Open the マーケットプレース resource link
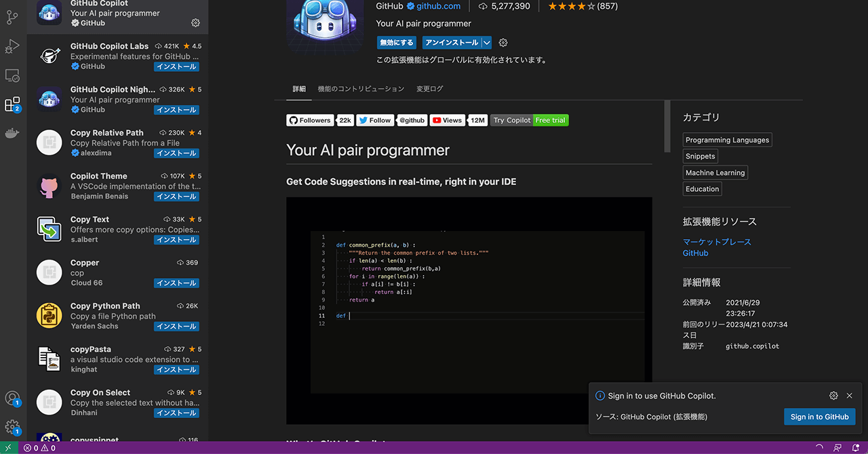This screenshot has height=454, width=868. (x=717, y=242)
